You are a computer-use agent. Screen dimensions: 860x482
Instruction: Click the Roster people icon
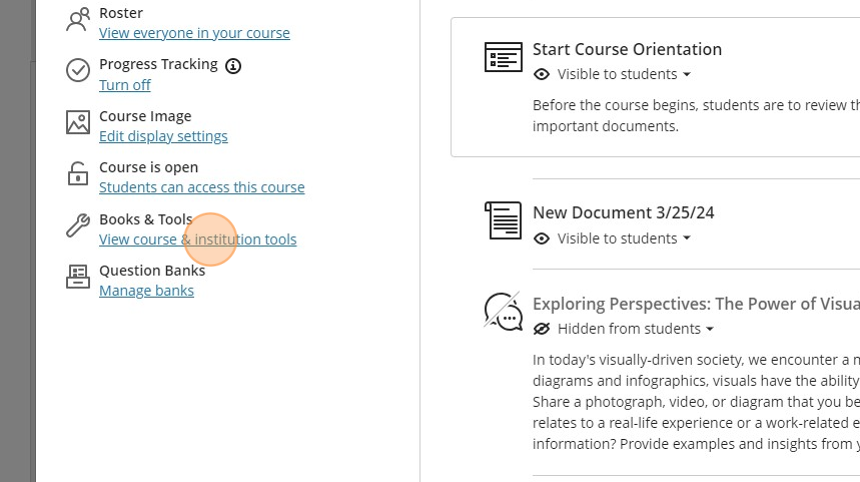tap(77, 20)
